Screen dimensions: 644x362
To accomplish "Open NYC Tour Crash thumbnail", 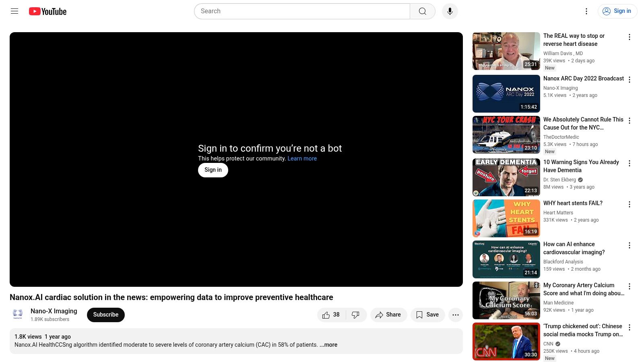I will pos(506,135).
